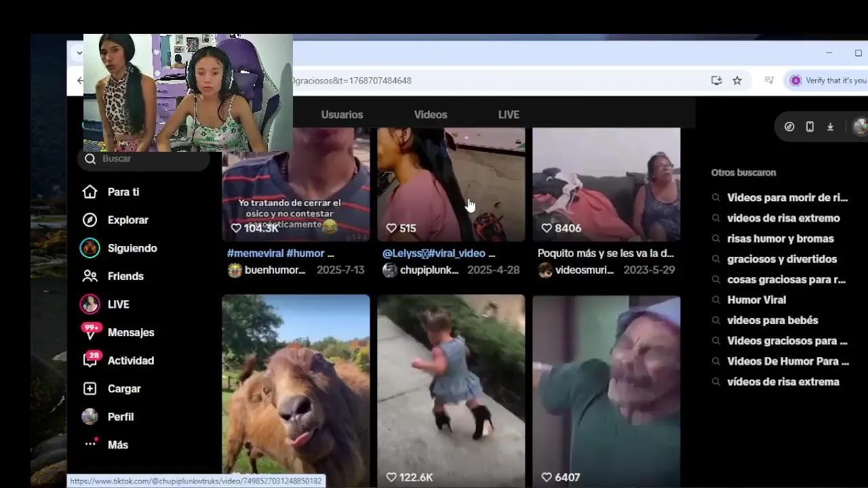The width and height of the screenshot is (868, 488).
Task: Open the profile avatar at top right
Action: 860,127
